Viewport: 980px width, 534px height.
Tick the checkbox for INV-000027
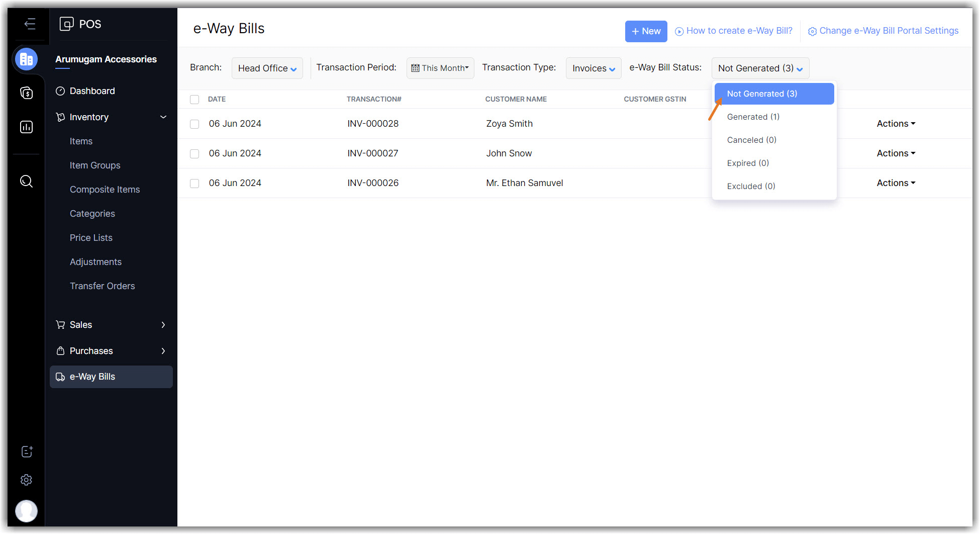coord(194,153)
